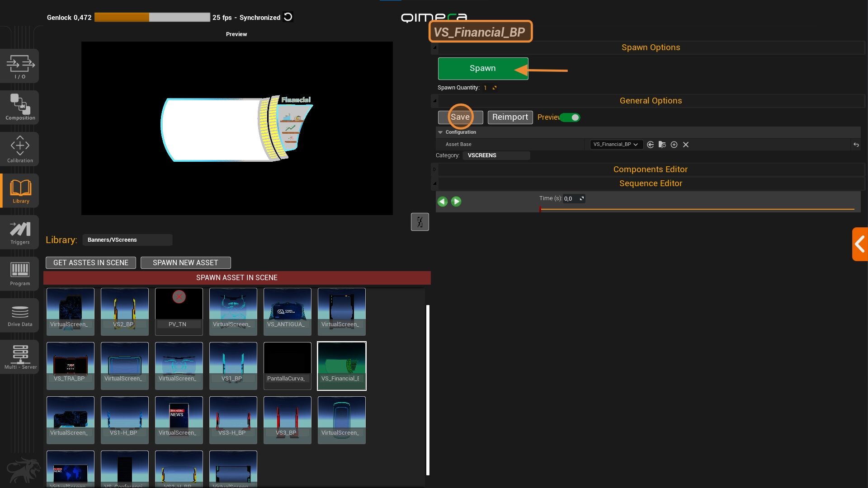
Task: Open the Drive Data panel
Action: point(20,315)
